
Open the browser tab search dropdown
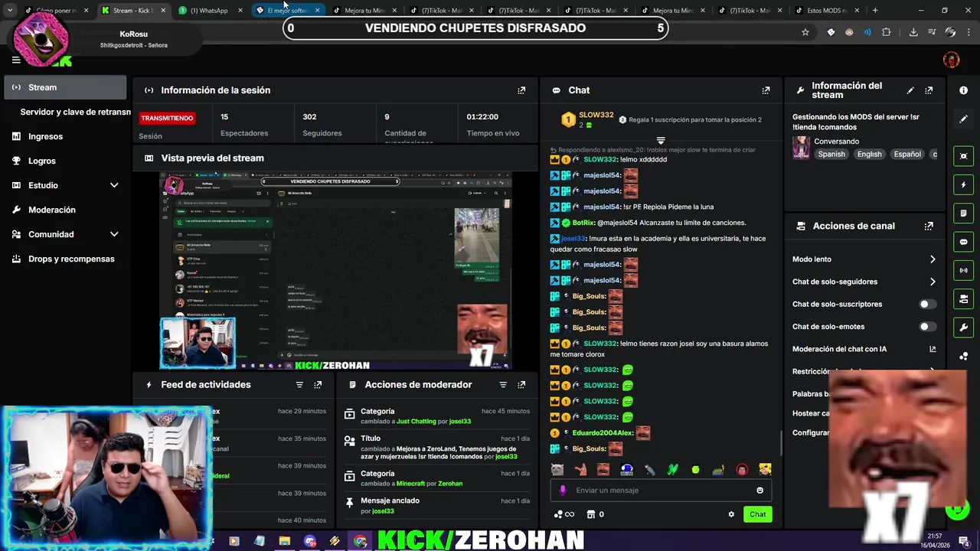tap(10, 11)
